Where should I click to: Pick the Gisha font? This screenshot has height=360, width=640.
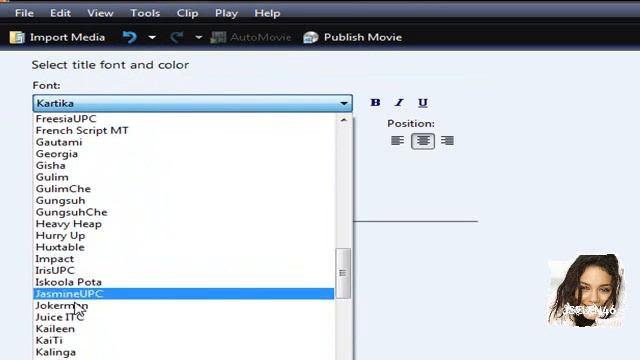[183, 165]
